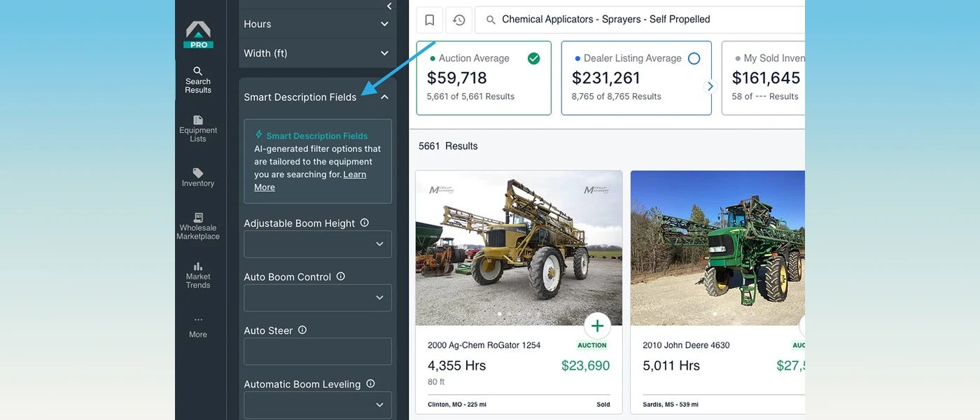Click the magnifier icon in search bar
Viewport: 980px width, 420px height.
click(x=491, y=20)
